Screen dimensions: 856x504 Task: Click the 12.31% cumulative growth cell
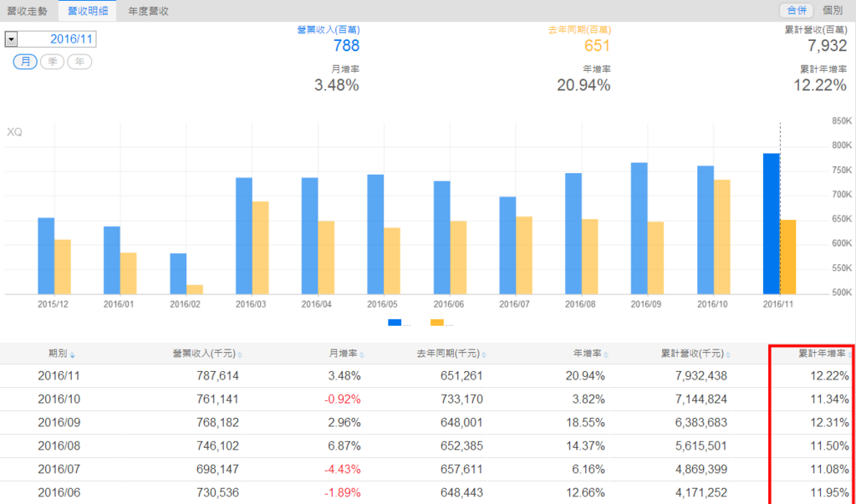pyautogui.click(x=830, y=423)
